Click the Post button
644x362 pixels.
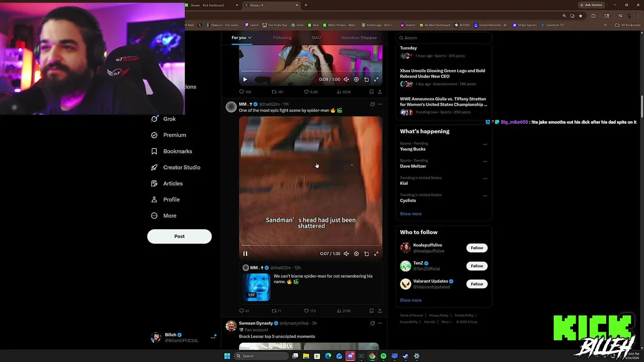(179, 236)
